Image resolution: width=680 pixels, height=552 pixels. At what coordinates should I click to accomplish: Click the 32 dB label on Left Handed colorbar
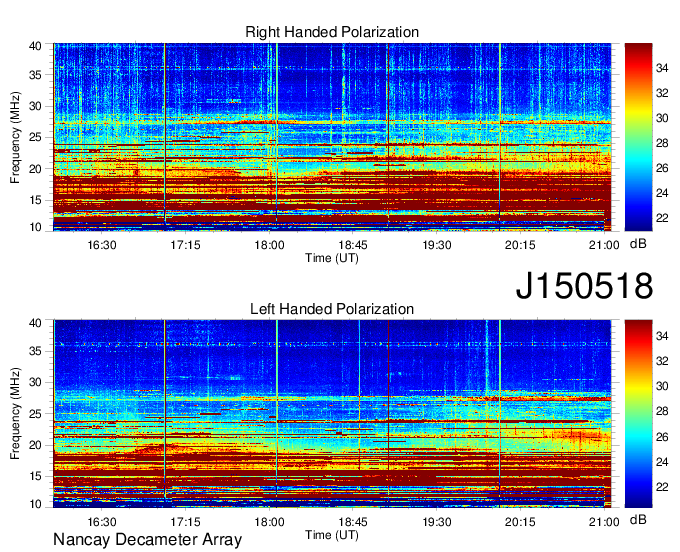pos(662,361)
